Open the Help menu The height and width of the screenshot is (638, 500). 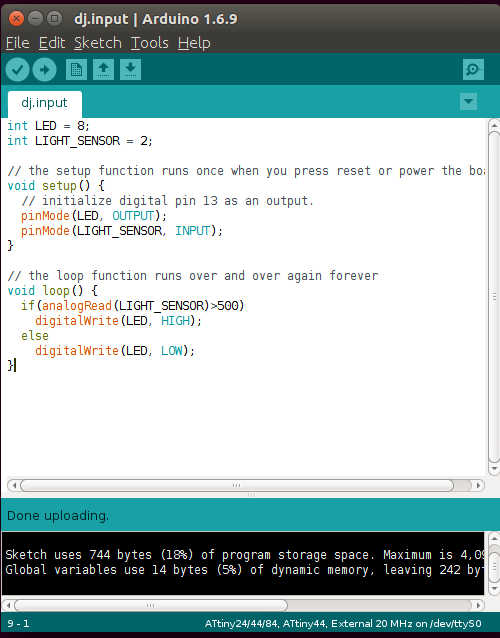[194, 43]
